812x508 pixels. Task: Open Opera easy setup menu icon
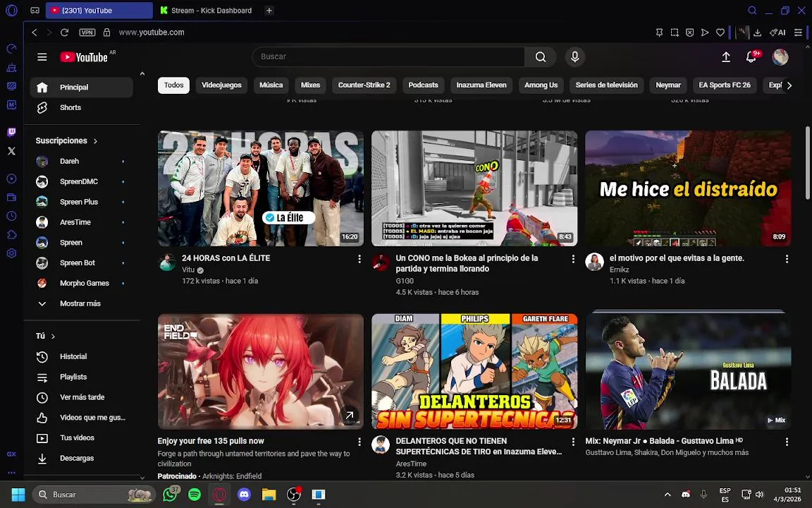point(798,32)
